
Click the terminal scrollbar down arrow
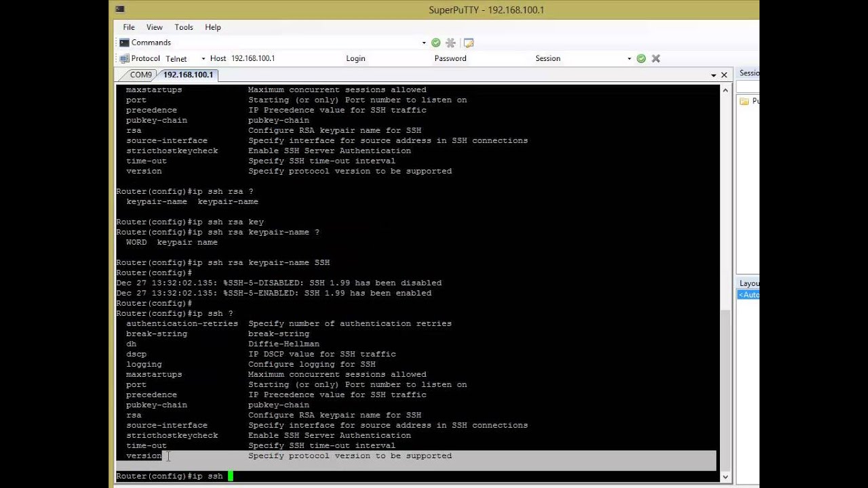[725, 476]
